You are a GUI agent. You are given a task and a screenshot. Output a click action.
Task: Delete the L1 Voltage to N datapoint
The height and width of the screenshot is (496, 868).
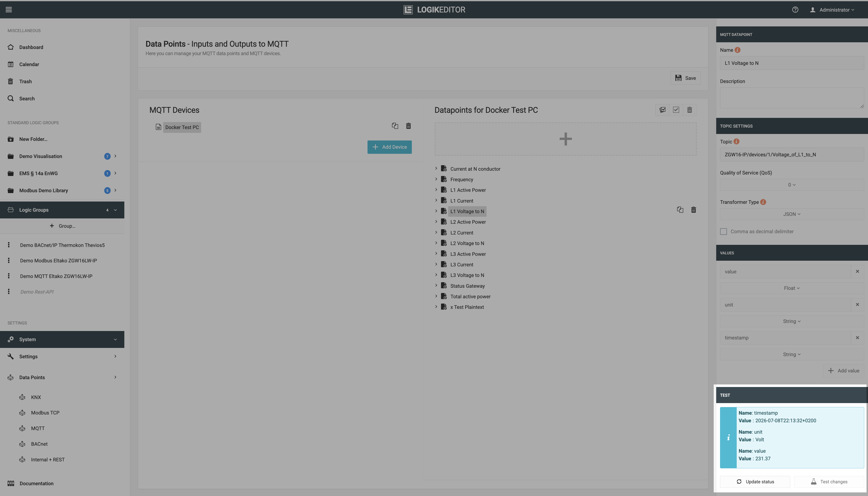click(x=693, y=210)
